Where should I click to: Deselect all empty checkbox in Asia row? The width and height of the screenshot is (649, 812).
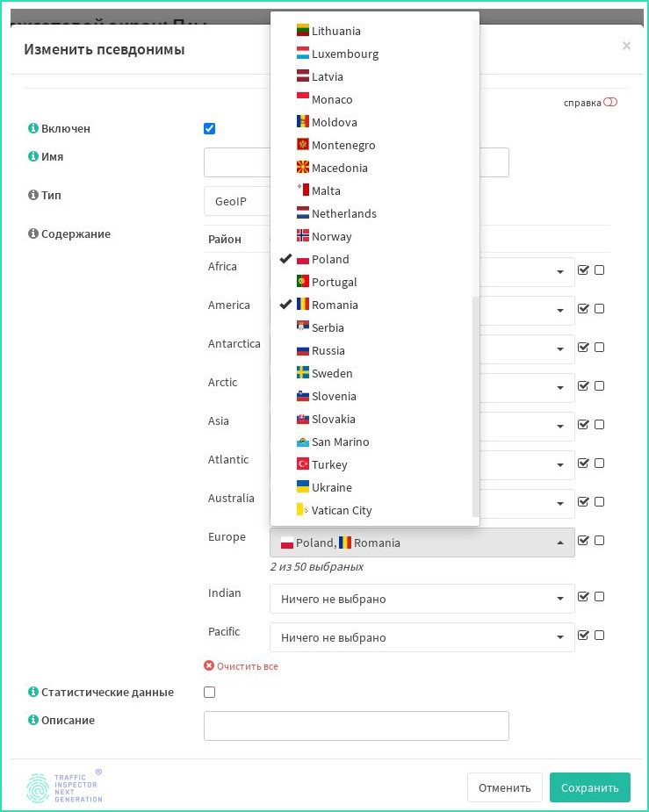599,425
